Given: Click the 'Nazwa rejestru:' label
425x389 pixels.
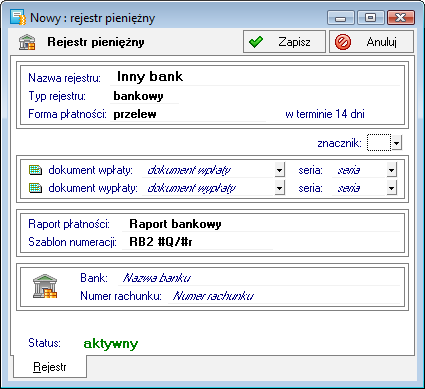Looking at the screenshot, I should tap(64, 78).
